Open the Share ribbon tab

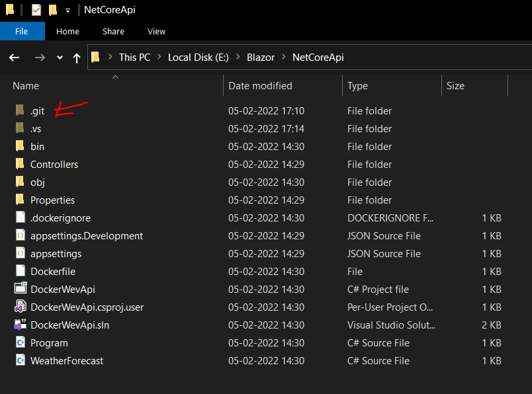pyautogui.click(x=113, y=31)
